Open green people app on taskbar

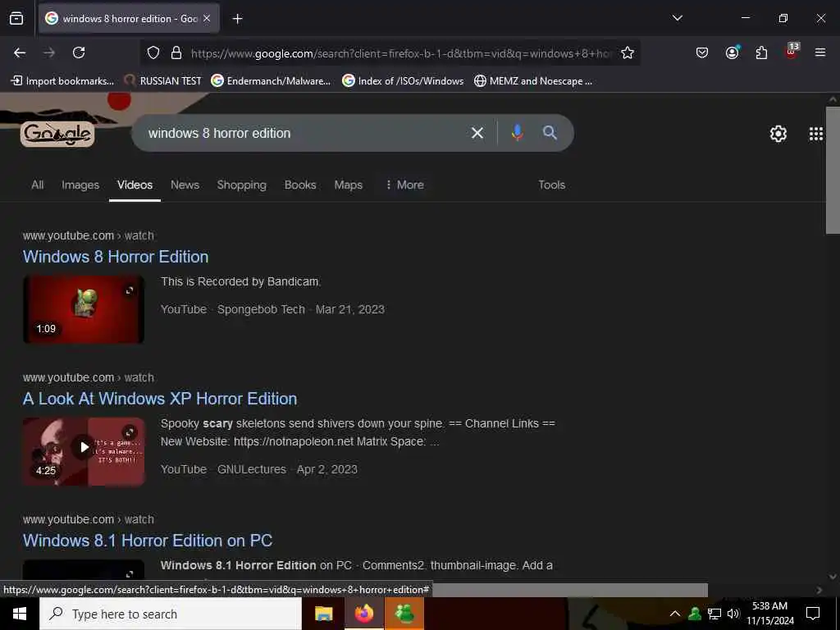404,614
